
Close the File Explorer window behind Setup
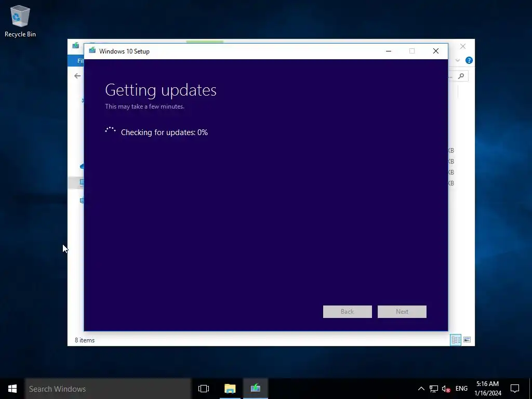coord(463,46)
